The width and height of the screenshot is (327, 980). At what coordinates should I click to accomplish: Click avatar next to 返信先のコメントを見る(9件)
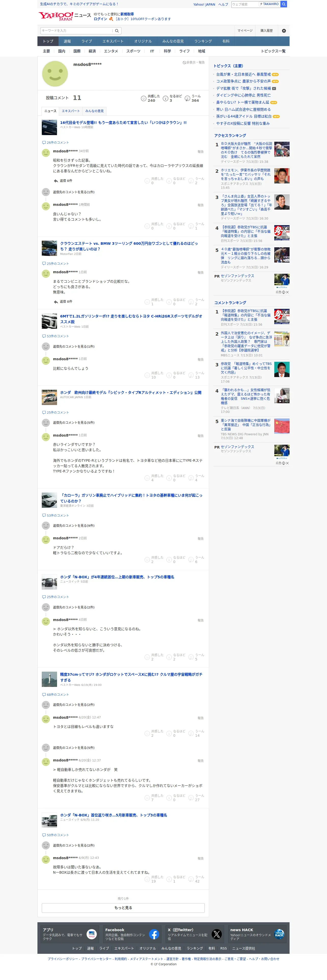coord(46,525)
